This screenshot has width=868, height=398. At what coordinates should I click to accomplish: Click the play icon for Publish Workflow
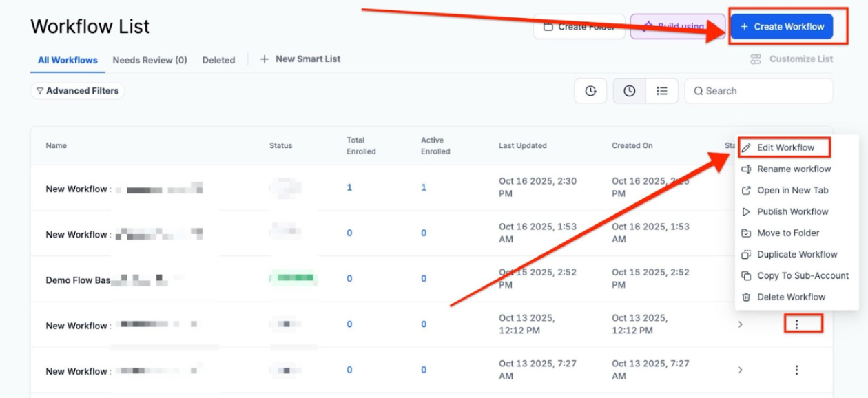pyautogui.click(x=746, y=211)
